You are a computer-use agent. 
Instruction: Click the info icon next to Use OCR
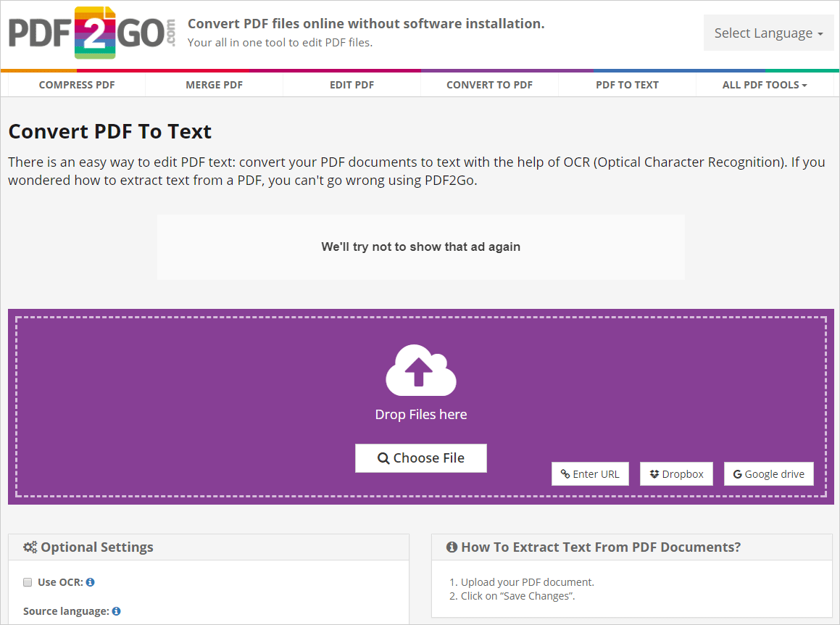click(91, 582)
